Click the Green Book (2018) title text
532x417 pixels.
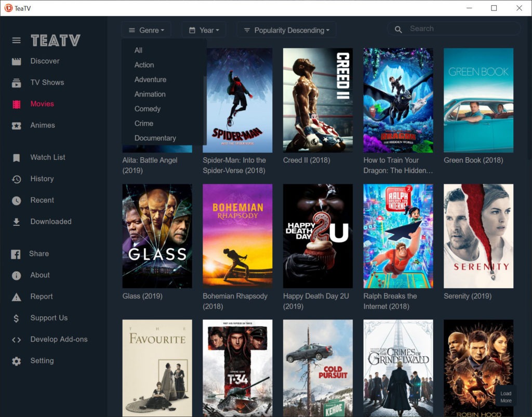(x=473, y=160)
